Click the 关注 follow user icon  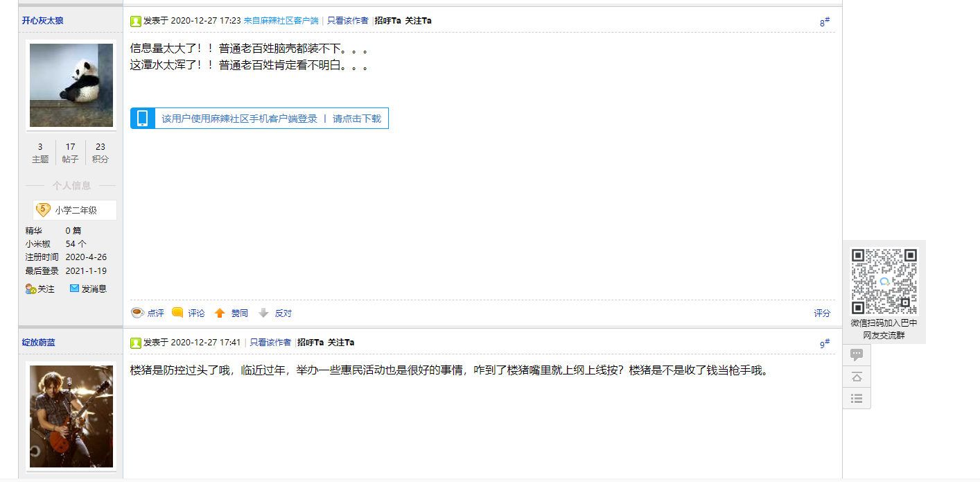(31, 289)
